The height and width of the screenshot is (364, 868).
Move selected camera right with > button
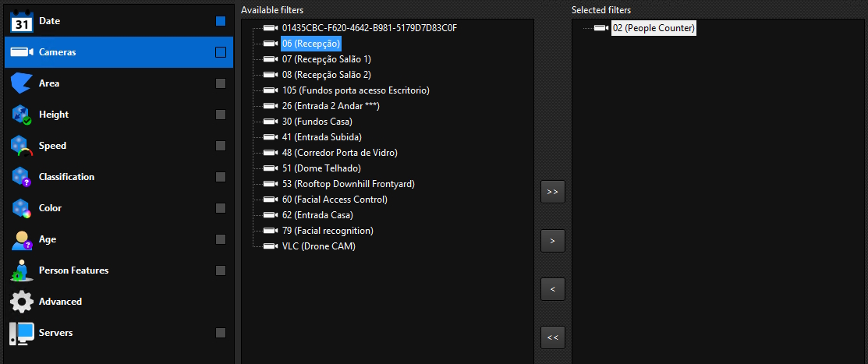point(552,241)
